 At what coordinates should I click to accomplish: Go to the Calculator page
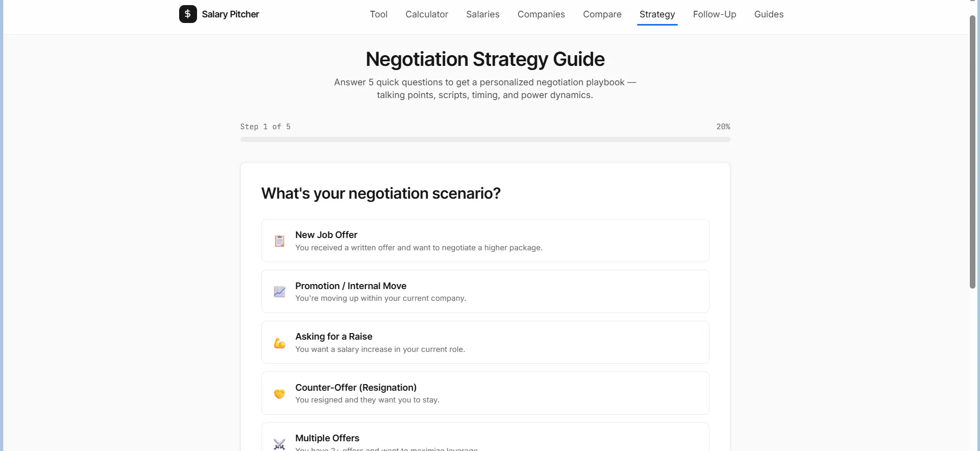point(427,14)
